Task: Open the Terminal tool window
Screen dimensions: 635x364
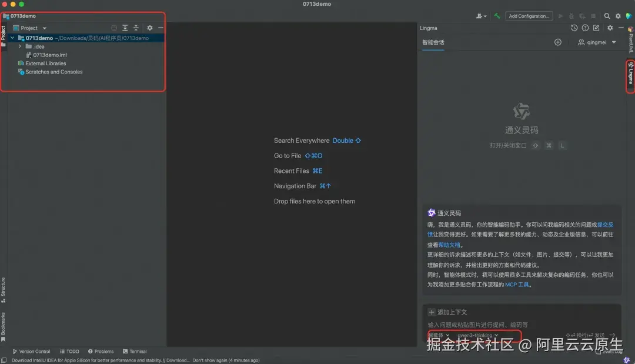Action: pyautogui.click(x=135, y=352)
